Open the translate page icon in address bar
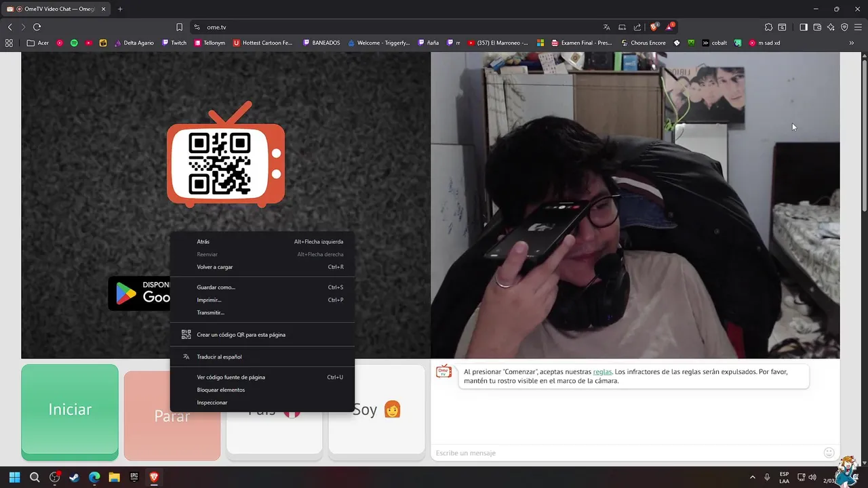The image size is (868, 488). 606,27
